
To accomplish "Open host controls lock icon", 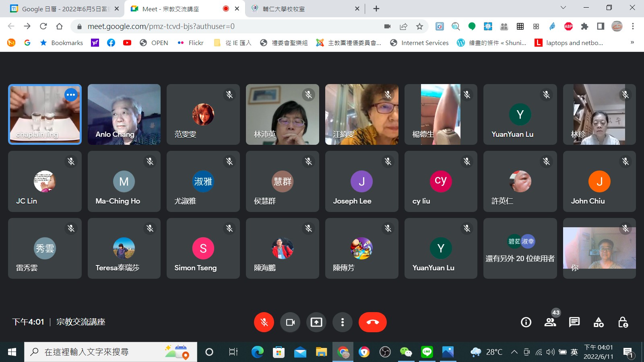I will tap(623, 322).
